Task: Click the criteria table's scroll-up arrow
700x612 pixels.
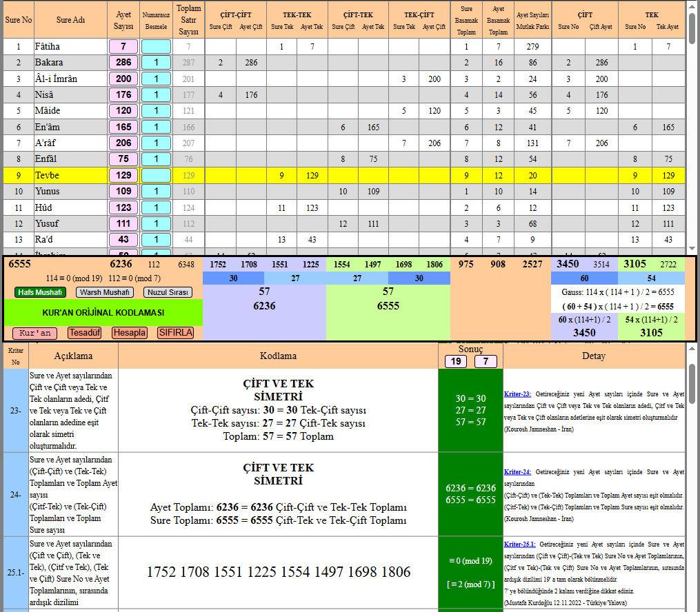Action: click(692, 348)
